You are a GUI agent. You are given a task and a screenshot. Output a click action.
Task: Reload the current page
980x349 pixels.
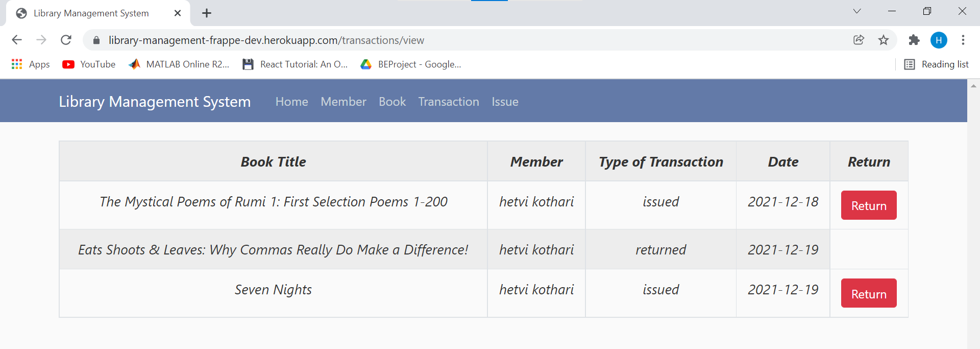pos(66,40)
